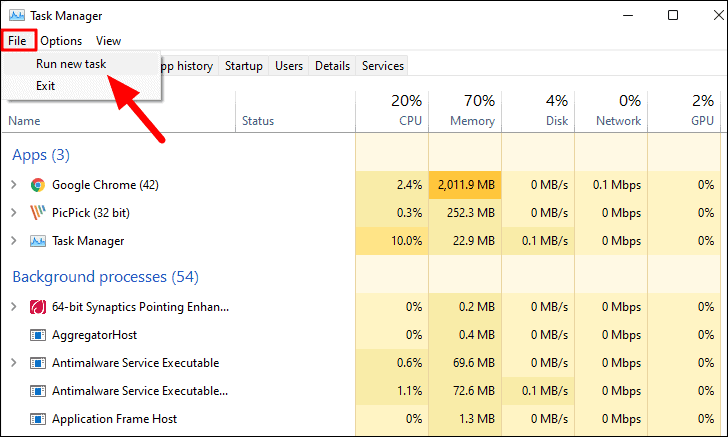Switch to the Startup tab
The image size is (728, 437).
click(x=244, y=66)
